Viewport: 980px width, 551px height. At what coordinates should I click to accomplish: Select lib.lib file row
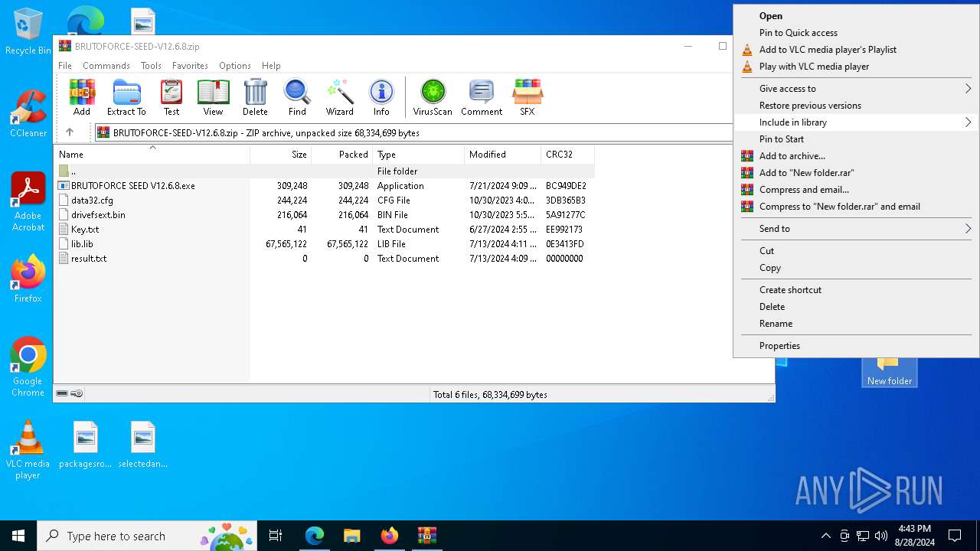coord(324,244)
